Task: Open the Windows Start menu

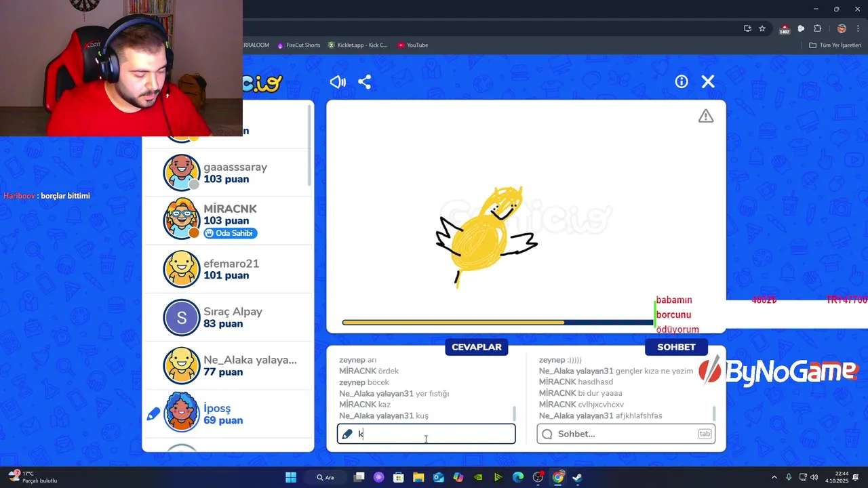Action: click(x=291, y=477)
